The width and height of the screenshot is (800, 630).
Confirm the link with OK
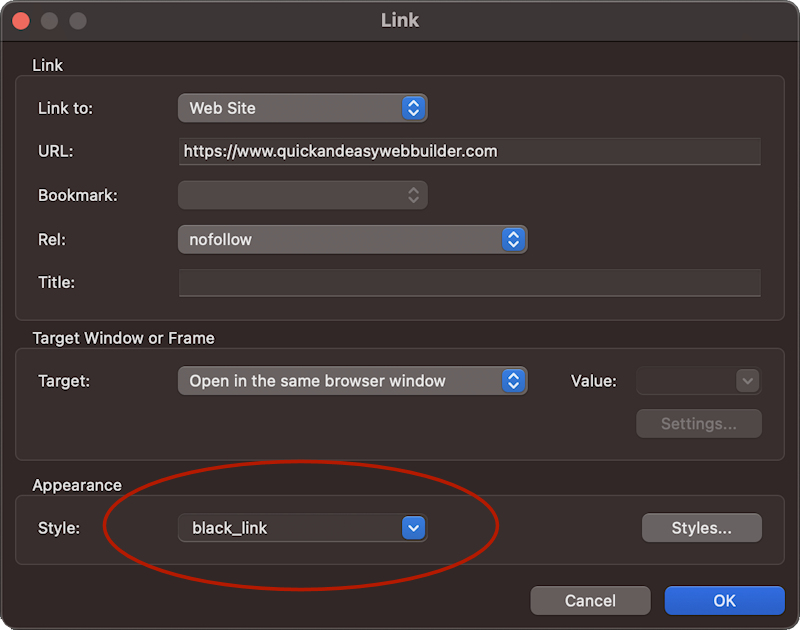coord(724,600)
